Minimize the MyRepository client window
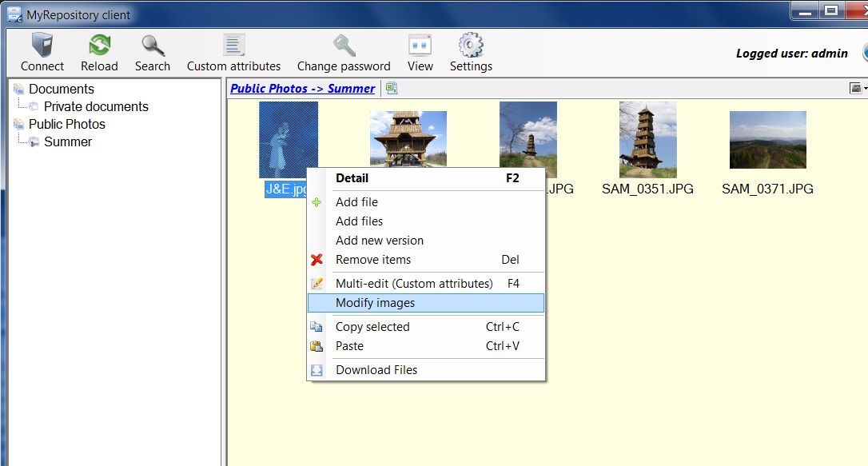 (806, 11)
